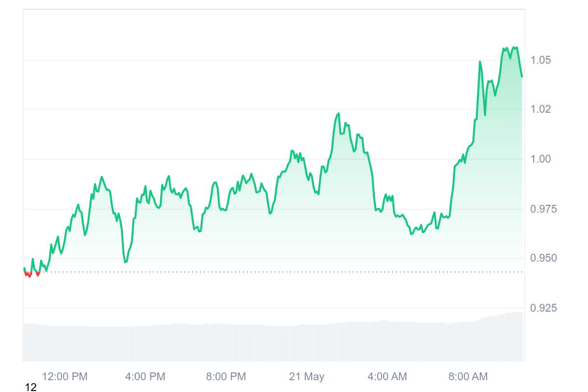Select the 1.05 price axis label
The image size is (588, 392).
pos(541,60)
